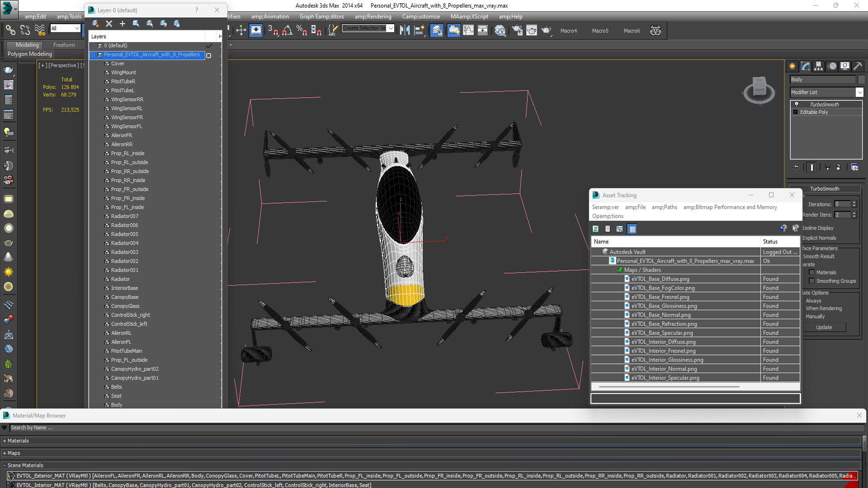Collapse the Personal_EVTOL_Aircraft layer tree
This screenshot has height=488, width=868.
[x=93, y=55]
